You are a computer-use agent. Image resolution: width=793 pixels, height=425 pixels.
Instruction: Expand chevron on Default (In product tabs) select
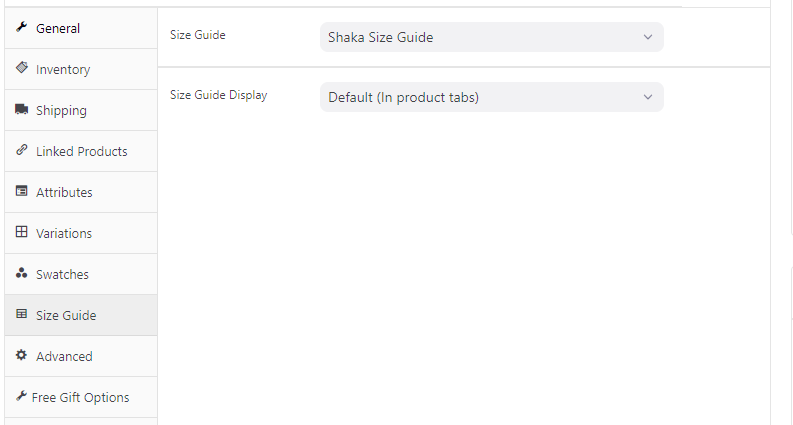click(647, 97)
